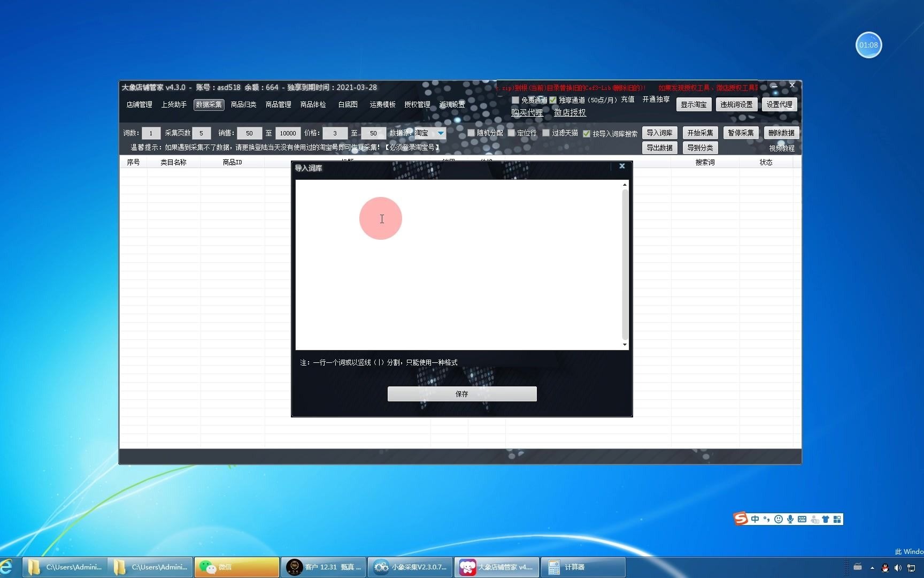Switch punctuation mode on Sogou bar

click(x=767, y=519)
